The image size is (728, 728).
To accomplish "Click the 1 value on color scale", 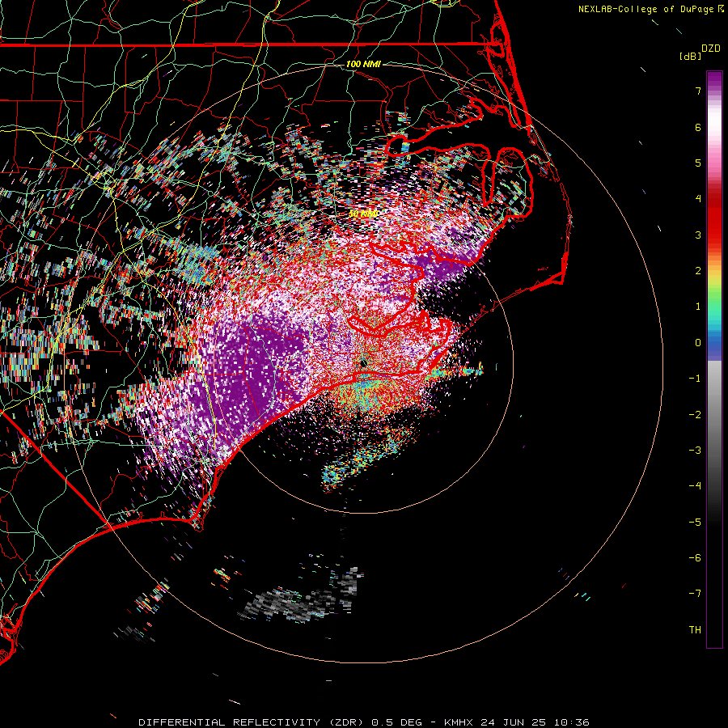I will [x=698, y=307].
